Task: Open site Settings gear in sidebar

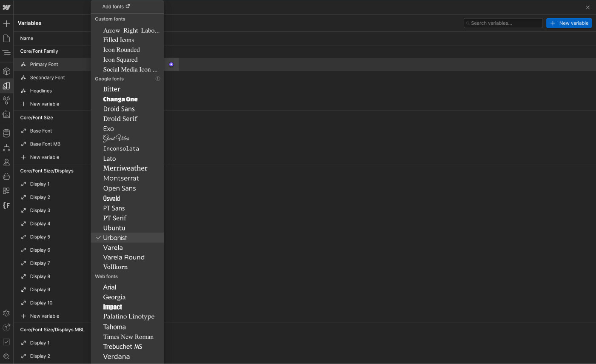Action: pyautogui.click(x=6, y=313)
